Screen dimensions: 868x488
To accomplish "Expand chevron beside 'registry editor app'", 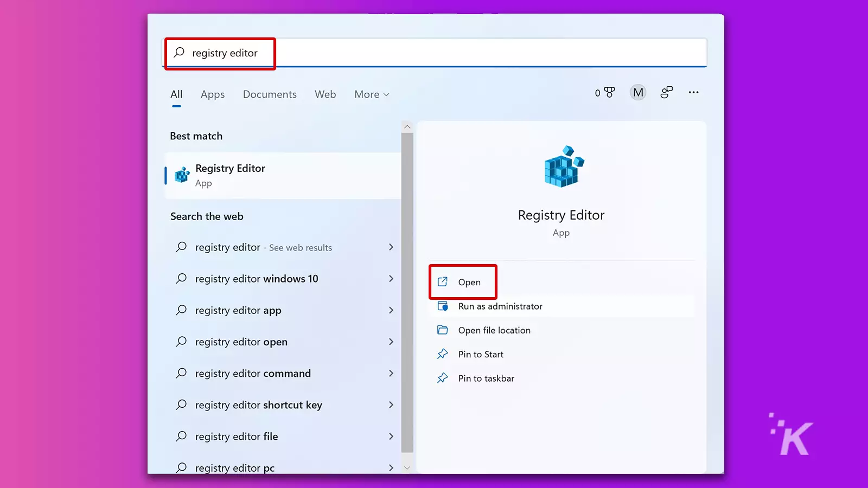I will pyautogui.click(x=391, y=310).
